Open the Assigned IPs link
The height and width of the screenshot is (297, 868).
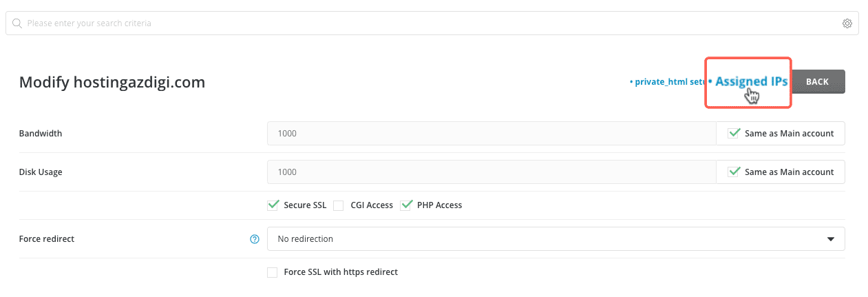[751, 81]
